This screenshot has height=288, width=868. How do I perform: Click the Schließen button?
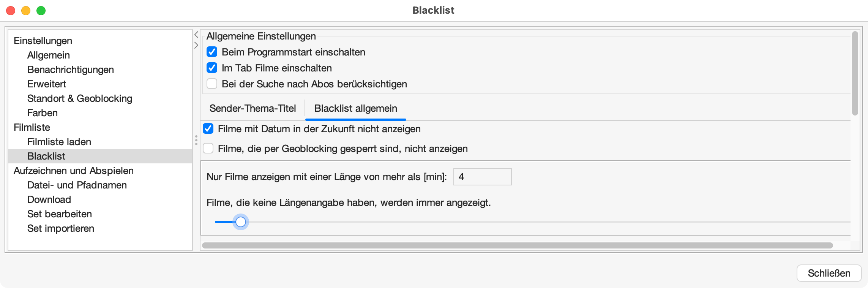click(829, 273)
